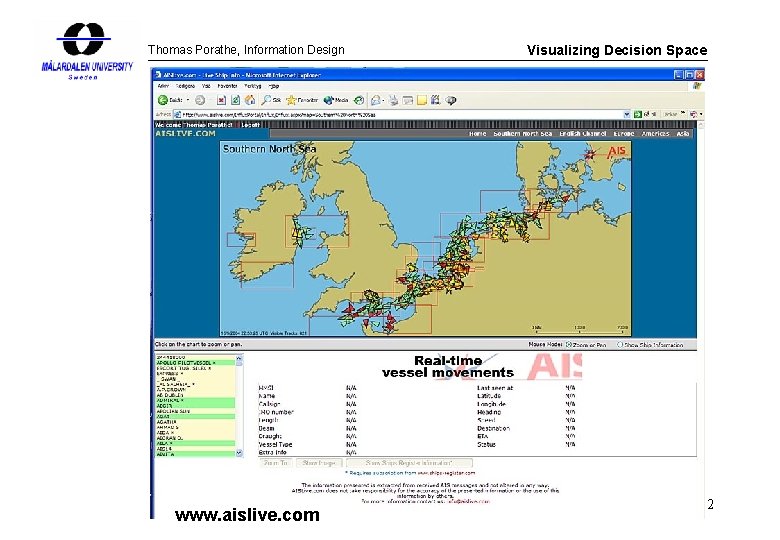
Task: Click the address bar URL field
Action: [x=402, y=114]
